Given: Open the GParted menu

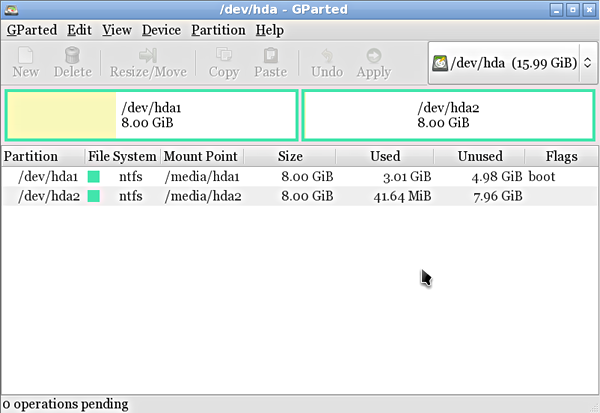Looking at the screenshot, I should [32, 30].
